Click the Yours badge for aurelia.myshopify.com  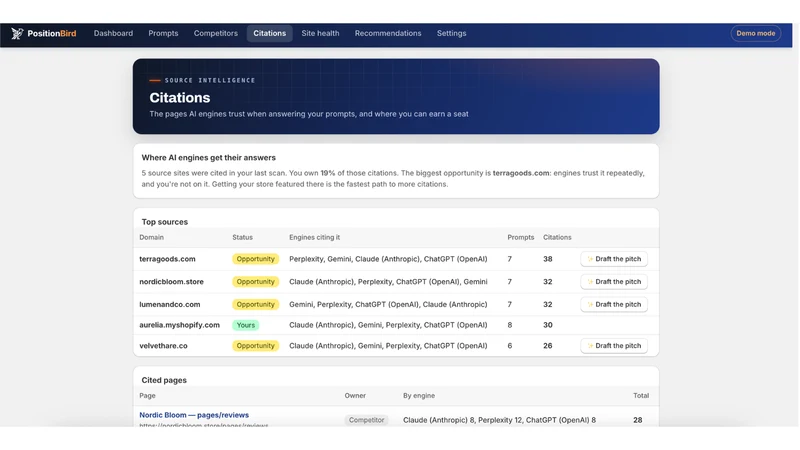pos(245,325)
